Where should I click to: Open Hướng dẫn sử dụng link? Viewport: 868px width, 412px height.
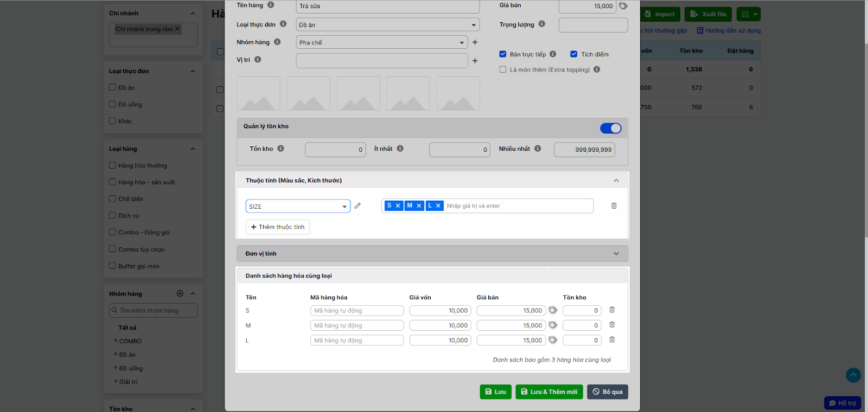pyautogui.click(x=729, y=30)
